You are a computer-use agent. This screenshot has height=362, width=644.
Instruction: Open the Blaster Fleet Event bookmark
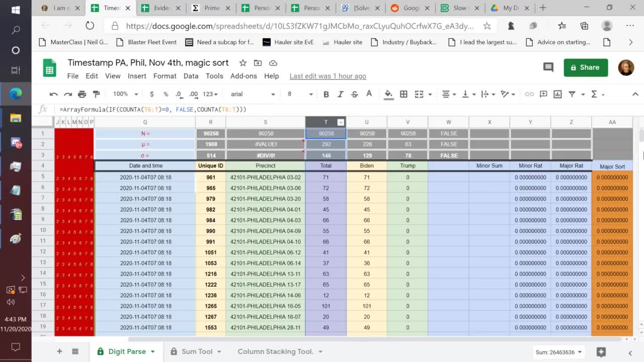146,42
